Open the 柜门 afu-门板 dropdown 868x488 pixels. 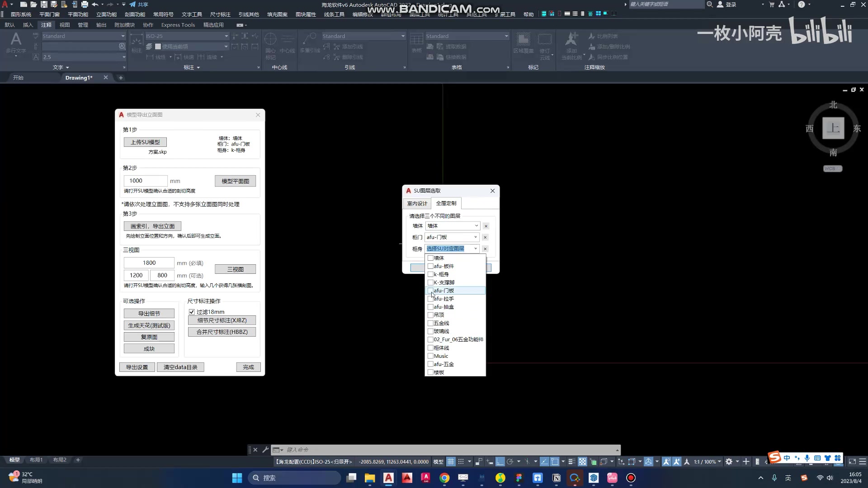tap(476, 237)
